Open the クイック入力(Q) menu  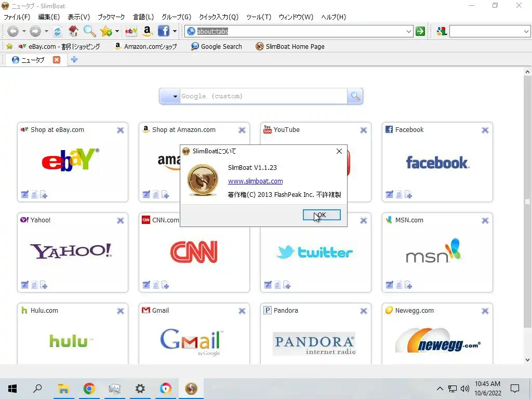(219, 17)
